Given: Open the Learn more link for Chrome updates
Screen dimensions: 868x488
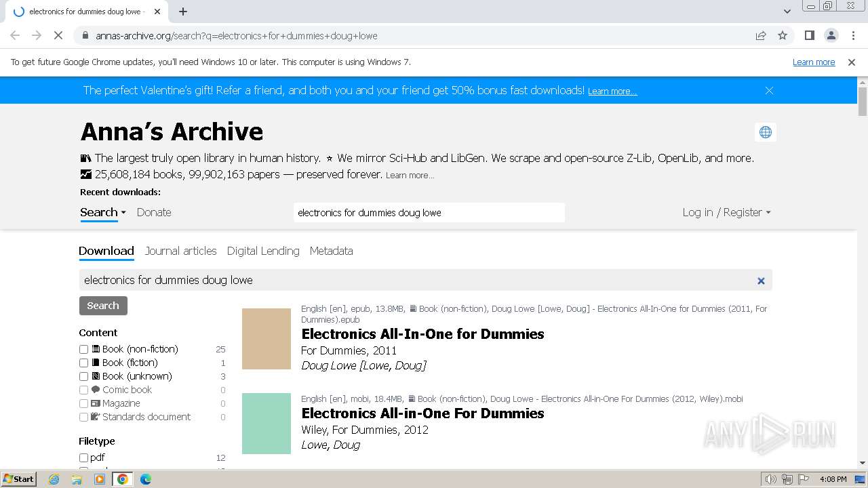Looking at the screenshot, I should pos(814,62).
